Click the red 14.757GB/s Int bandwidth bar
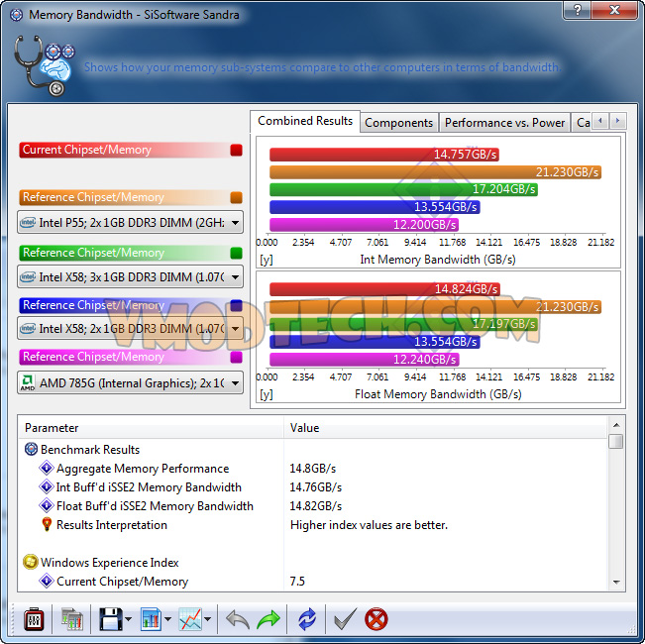 pos(384,155)
